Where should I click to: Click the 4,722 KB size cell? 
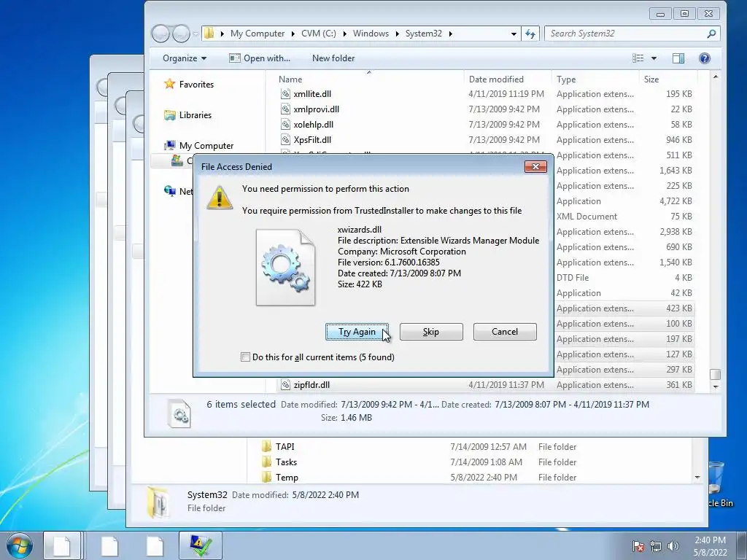pos(676,201)
